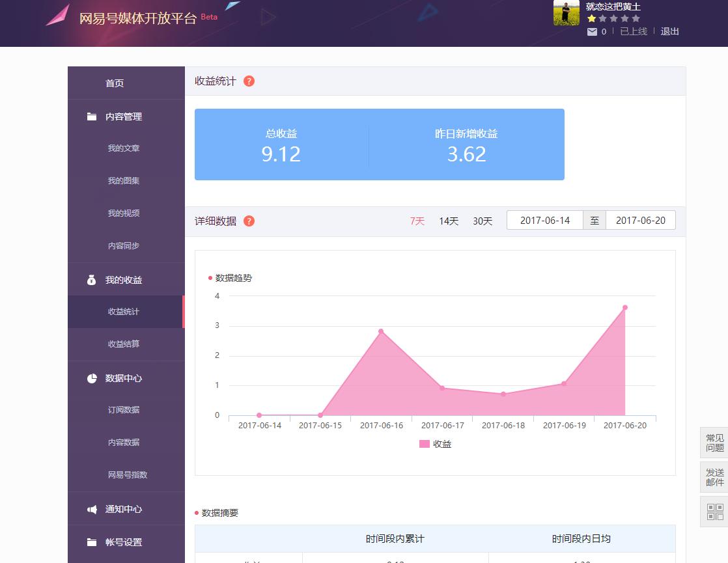728x563 pixels.
Task: Click the folder icon beside 帐号设置
Action: coord(91,542)
